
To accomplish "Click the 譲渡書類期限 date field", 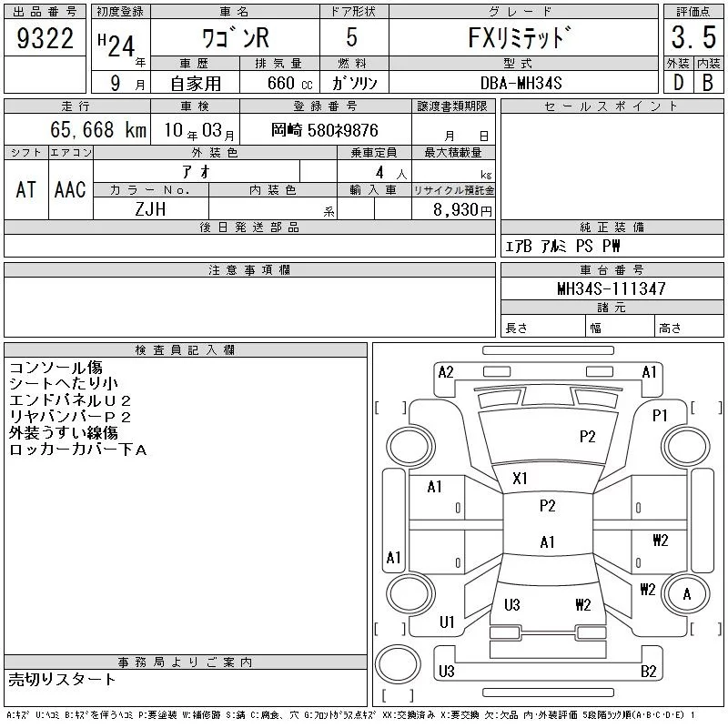I will click(x=453, y=129).
